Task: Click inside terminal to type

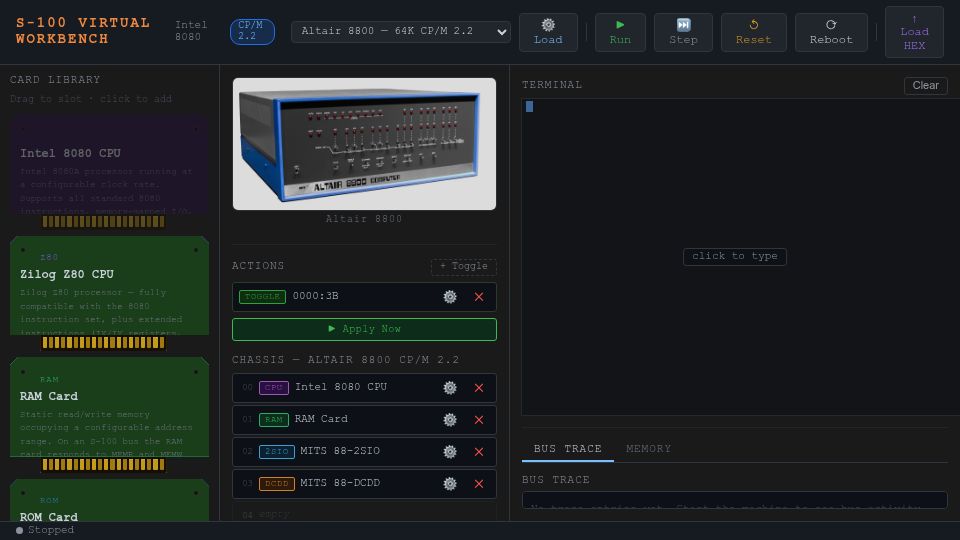Action: point(735,257)
